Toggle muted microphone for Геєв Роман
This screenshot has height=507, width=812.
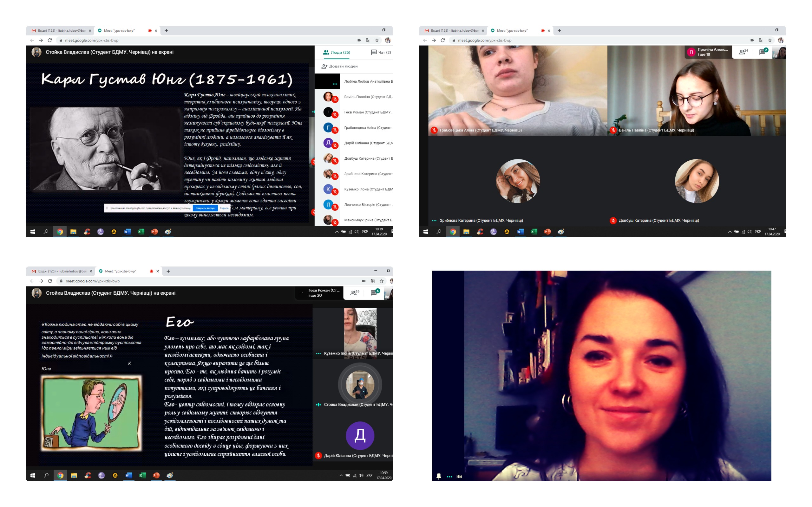coord(335,115)
